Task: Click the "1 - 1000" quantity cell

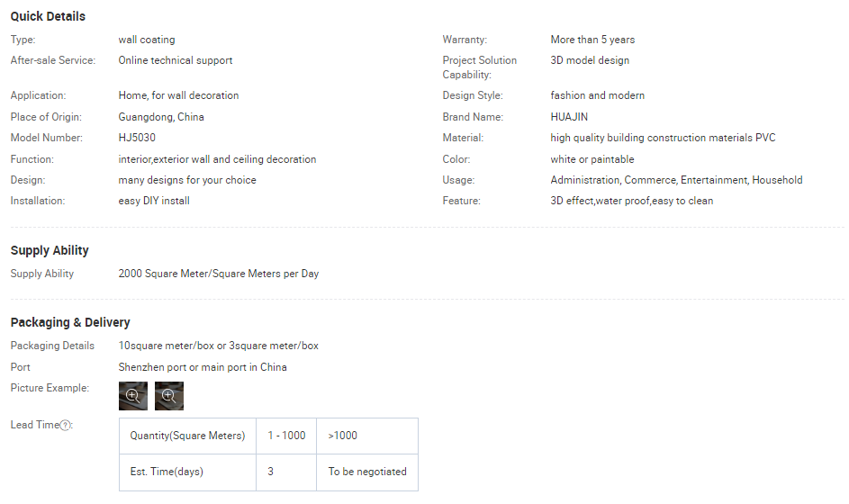Action: pyautogui.click(x=286, y=436)
